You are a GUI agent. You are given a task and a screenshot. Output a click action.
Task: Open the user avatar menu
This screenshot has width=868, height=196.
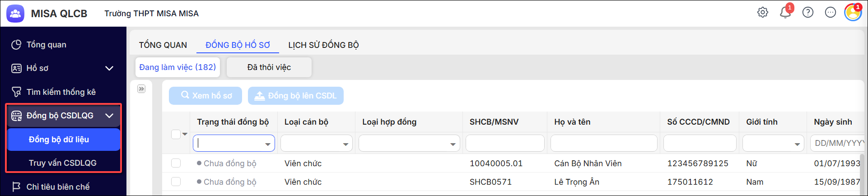853,13
